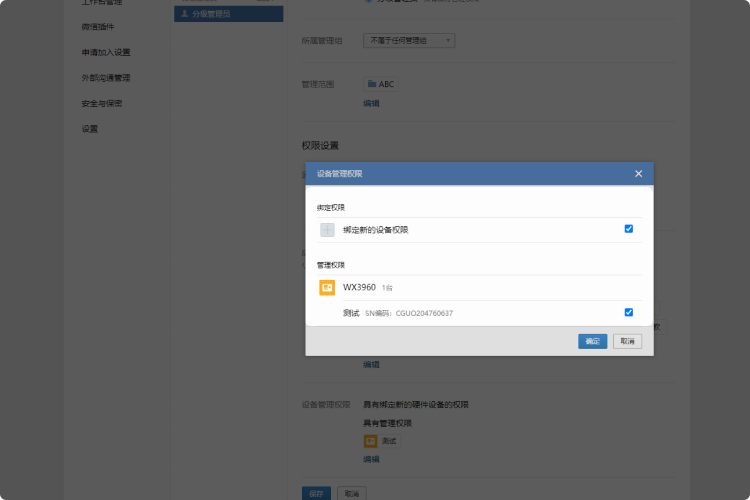
Task: Click the WX3960 orange device icon
Action: point(327,288)
